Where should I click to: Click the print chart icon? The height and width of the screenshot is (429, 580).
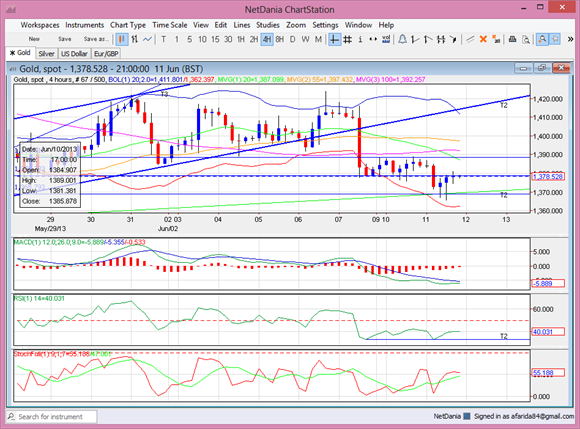[x=512, y=39]
